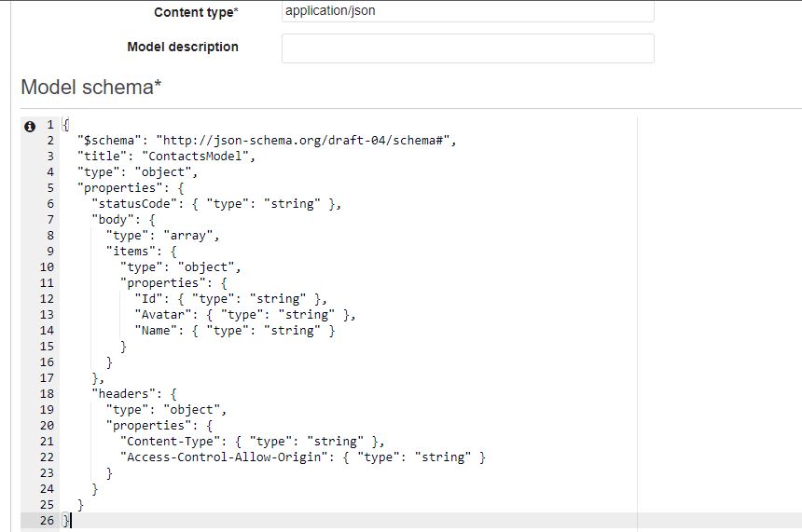The image size is (802, 532).
Task: Click the "items" key on line 9
Action: click(131, 252)
